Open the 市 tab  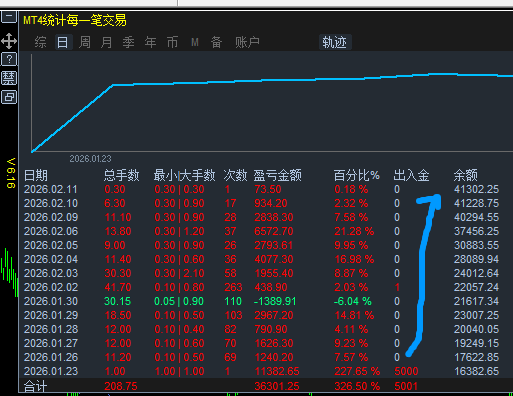point(172,42)
